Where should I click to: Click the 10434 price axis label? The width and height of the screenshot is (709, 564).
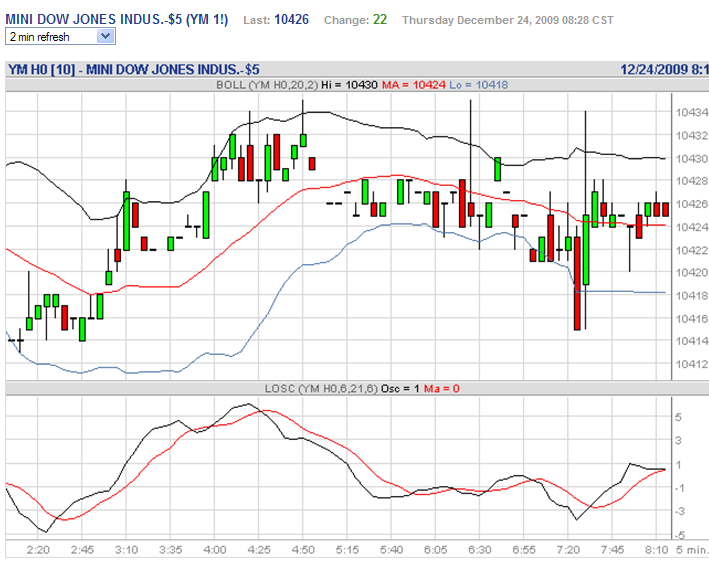point(692,112)
